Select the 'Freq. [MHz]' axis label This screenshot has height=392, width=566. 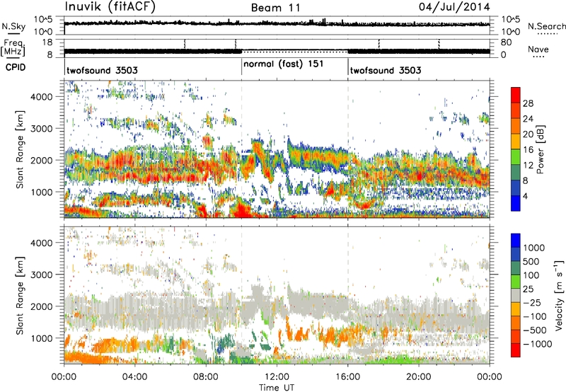point(13,47)
